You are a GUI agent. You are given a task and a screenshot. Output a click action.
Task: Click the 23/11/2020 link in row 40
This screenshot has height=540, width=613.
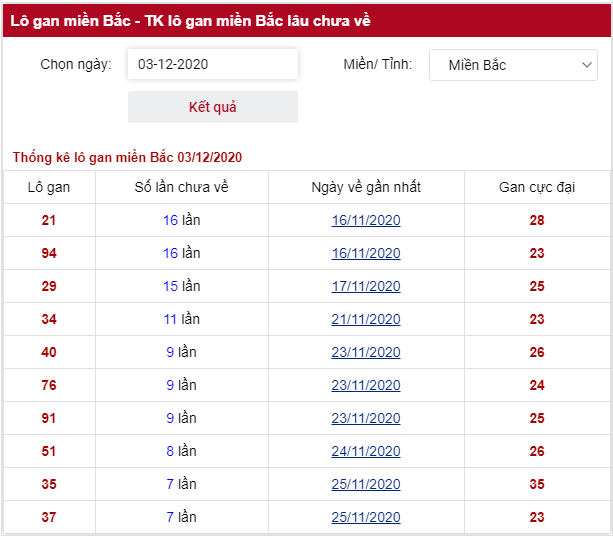366,352
